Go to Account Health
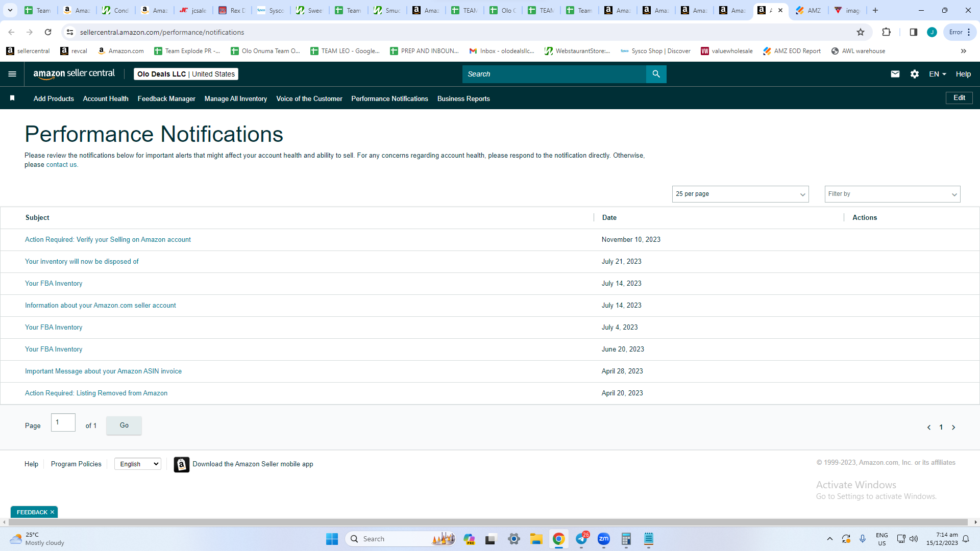This screenshot has height=551, width=980. coord(106,98)
